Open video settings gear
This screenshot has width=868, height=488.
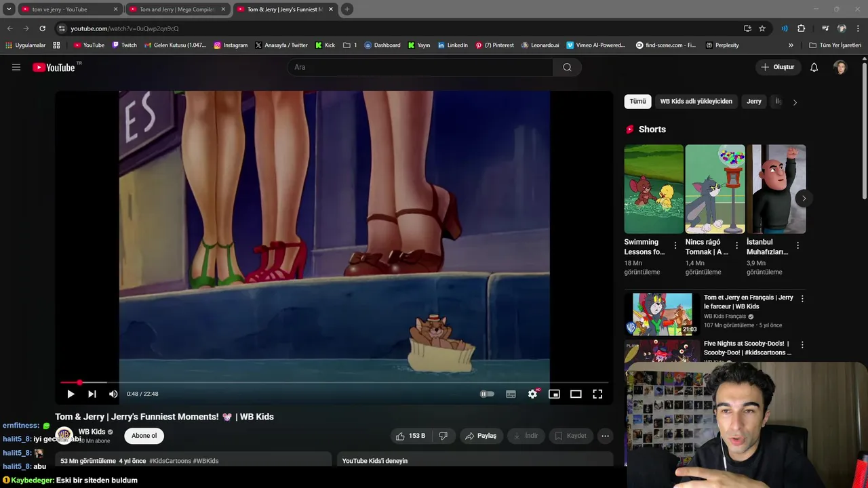(x=533, y=394)
